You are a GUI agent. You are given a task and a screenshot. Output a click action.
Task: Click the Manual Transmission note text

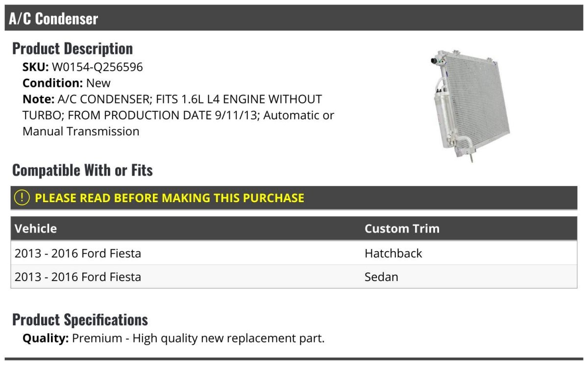pos(81,131)
